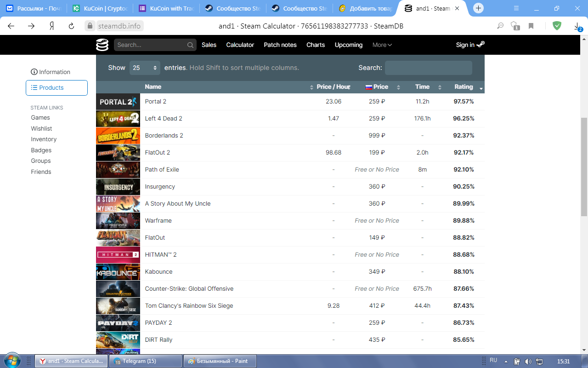588x368 pixels.
Task: Click the search magnifier icon in SteamDB header
Action: coord(190,45)
